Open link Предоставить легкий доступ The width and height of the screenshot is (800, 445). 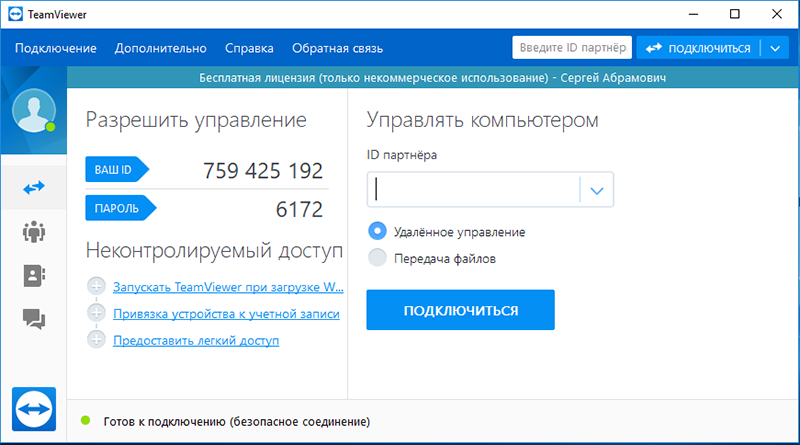196,340
